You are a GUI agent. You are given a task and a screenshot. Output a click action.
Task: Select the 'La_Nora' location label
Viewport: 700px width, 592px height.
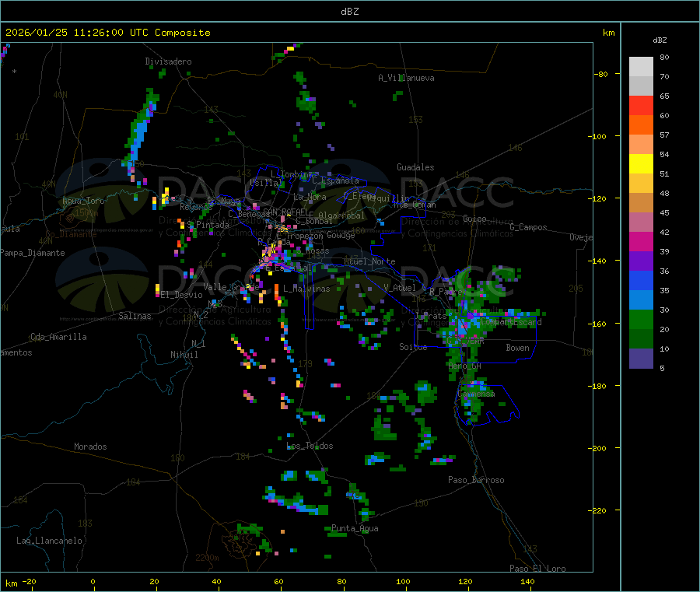[310, 197]
